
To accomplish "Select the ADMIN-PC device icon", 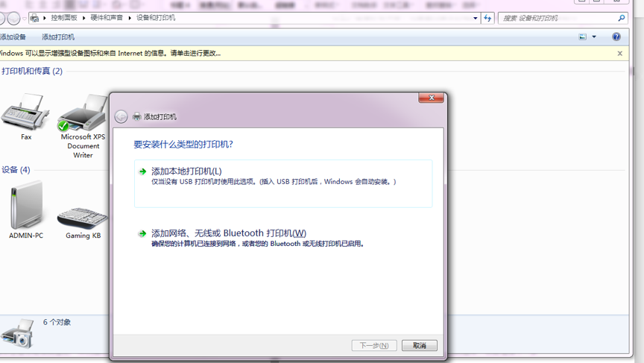I will [26, 206].
